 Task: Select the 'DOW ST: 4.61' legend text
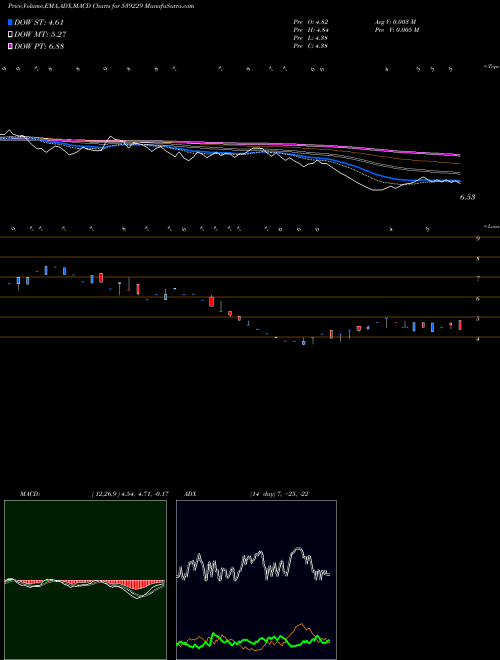[39, 22]
